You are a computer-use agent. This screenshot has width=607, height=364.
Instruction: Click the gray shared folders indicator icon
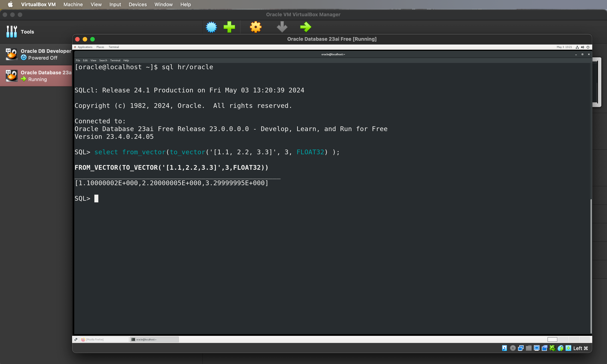click(x=529, y=348)
